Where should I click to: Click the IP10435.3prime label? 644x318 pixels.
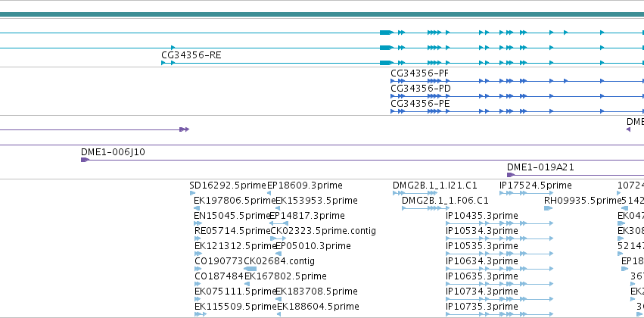pyautogui.click(x=482, y=216)
